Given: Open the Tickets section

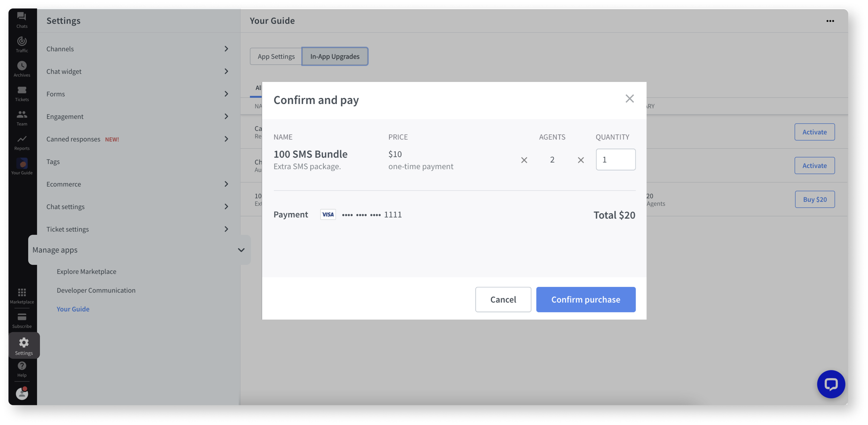Looking at the screenshot, I should [22, 93].
